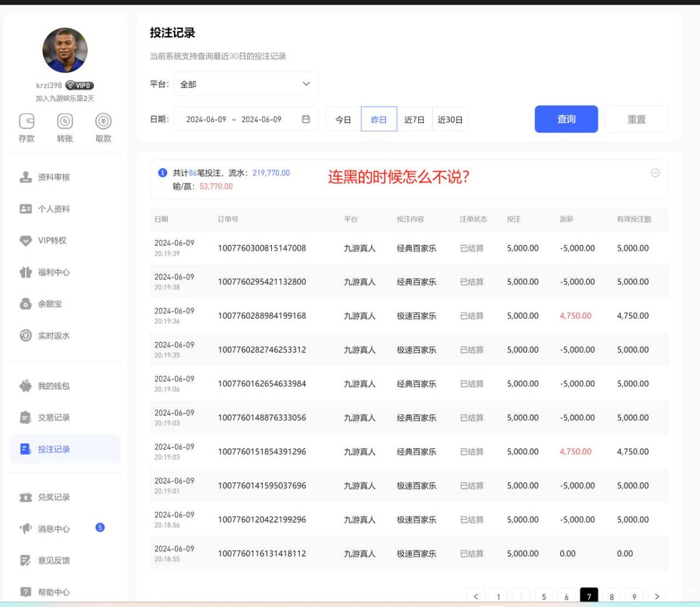Collapse the betting summary info panel

point(655,173)
